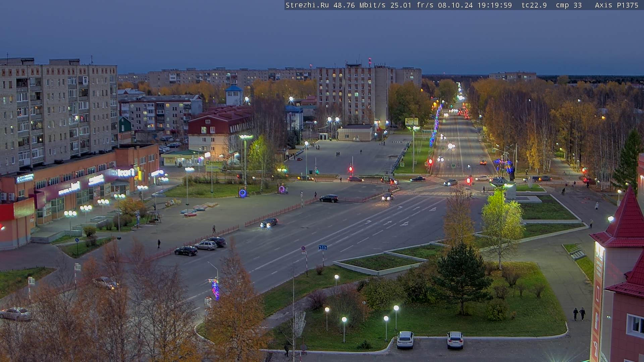Click the tc22.9 overlay value
Image resolution: width=644 pixels, height=362 pixels.
click(534, 5)
